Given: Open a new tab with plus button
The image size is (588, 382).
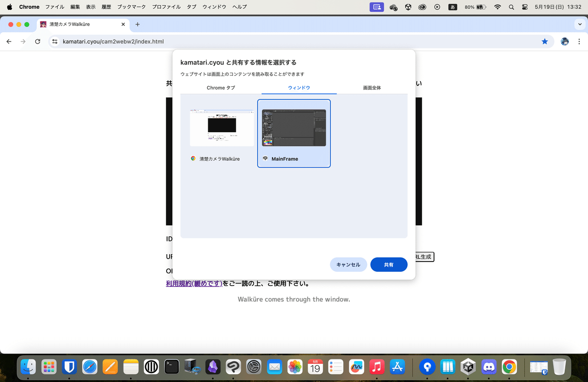Looking at the screenshot, I should click(137, 24).
